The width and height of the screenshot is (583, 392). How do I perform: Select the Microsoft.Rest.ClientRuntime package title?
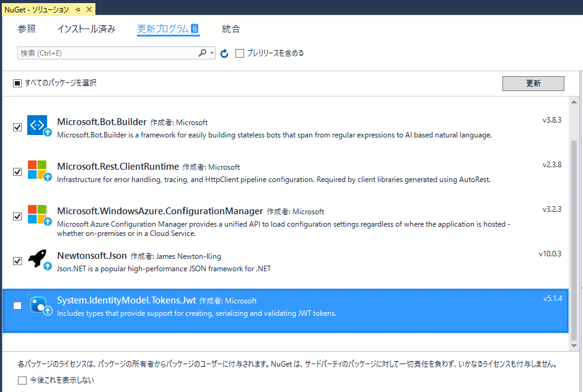[x=118, y=167]
